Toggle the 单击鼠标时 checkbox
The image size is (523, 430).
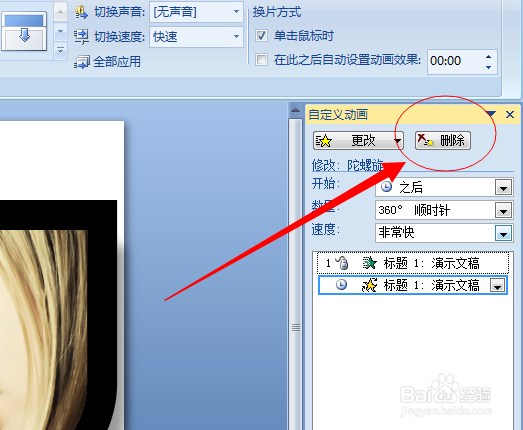(x=261, y=36)
